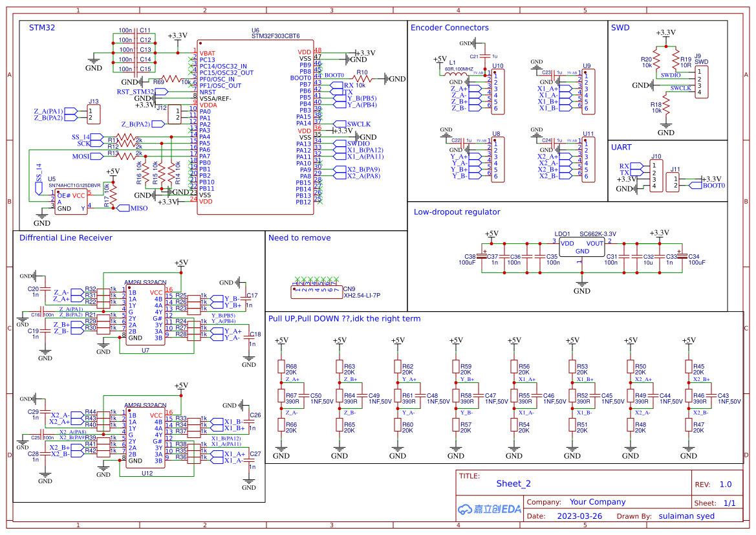Click resistor R68 20K pull-up
Image resolution: width=756 pixels, height=535 pixels.
pos(281,367)
